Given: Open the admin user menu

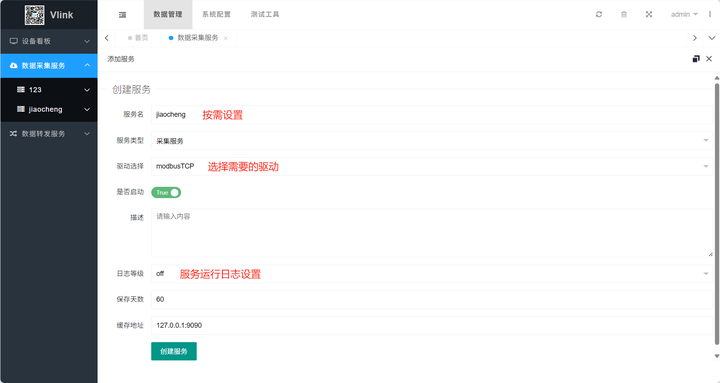Looking at the screenshot, I should click(684, 14).
